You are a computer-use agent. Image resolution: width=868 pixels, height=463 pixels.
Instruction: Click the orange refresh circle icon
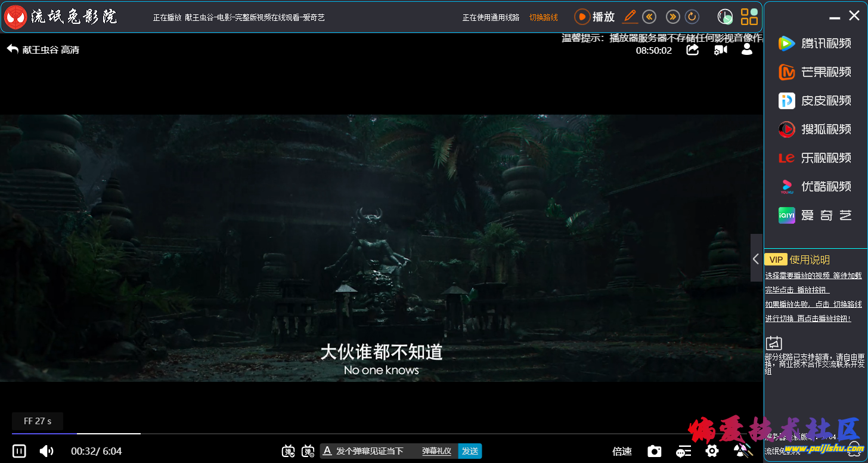692,17
